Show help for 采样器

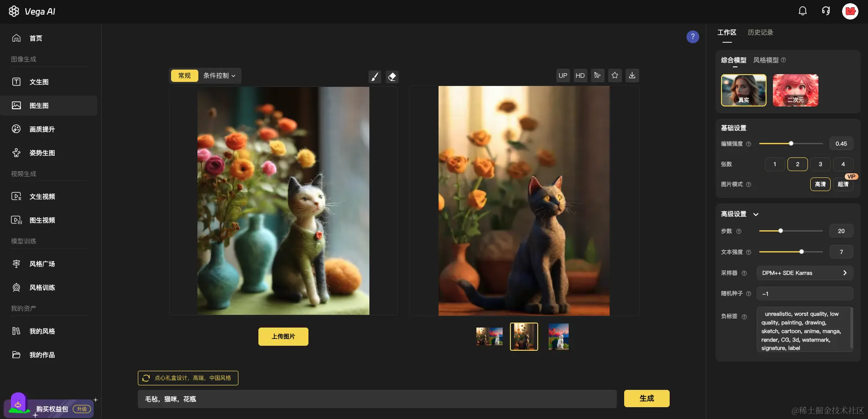click(x=744, y=273)
